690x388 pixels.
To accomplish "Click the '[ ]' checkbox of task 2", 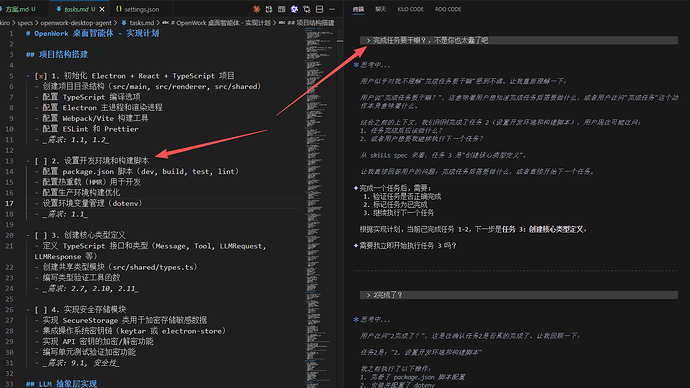I will (41, 161).
